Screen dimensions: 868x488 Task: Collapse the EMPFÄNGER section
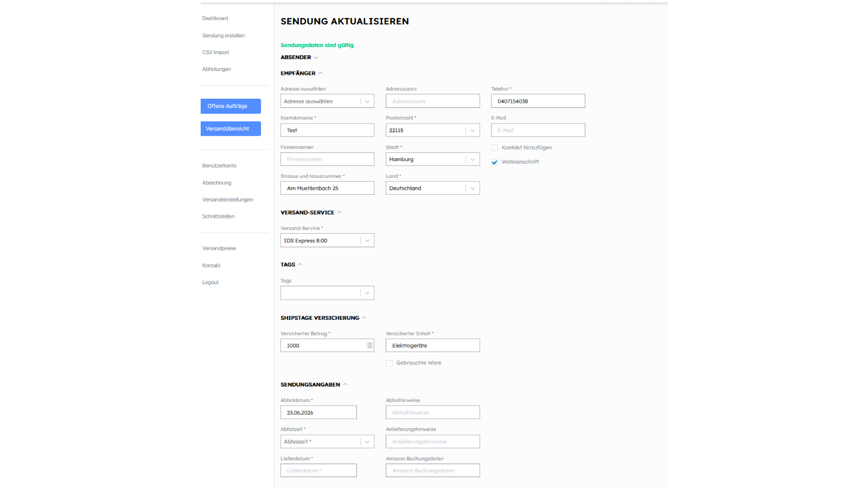point(321,73)
